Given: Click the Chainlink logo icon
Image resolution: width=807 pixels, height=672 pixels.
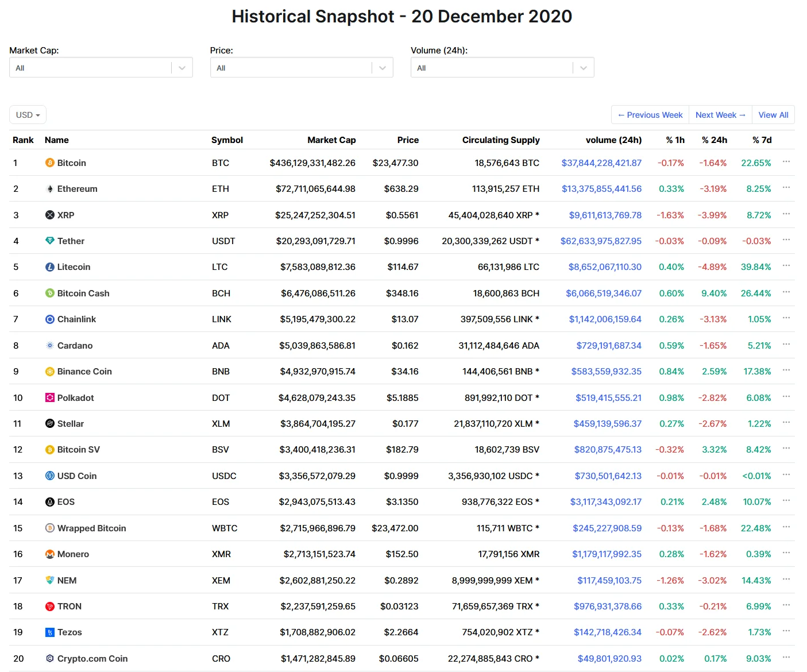Looking at the screenshot, I should pyautogui.click(x=50, y=319).
